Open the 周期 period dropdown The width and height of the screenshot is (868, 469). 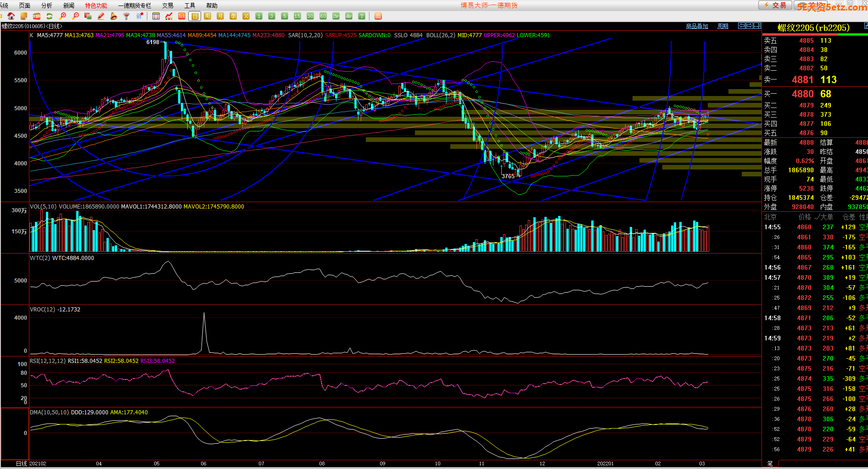click(723, 26)
